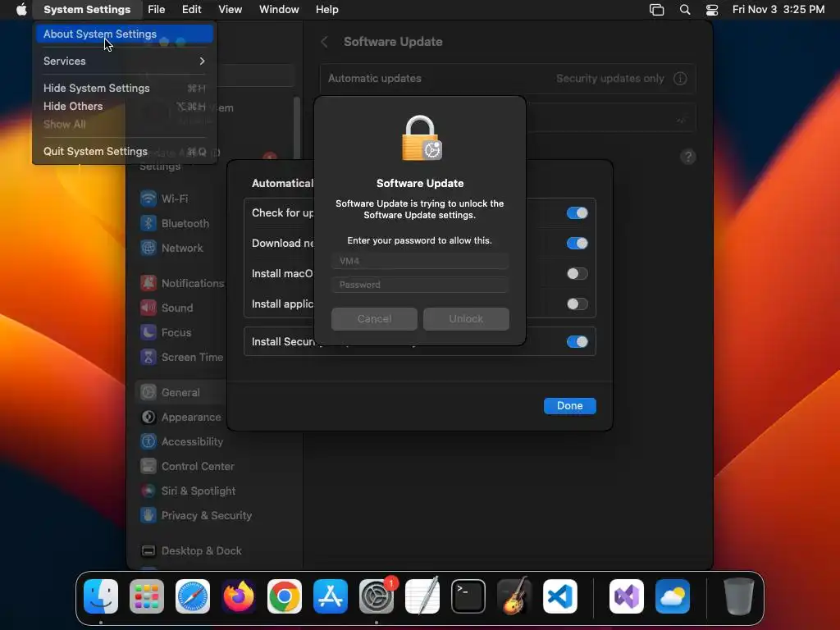Viewport: 840px width, 630px height.
Task: Open the Edit menu
Action: pyautogui.click(x=191, y=9)
